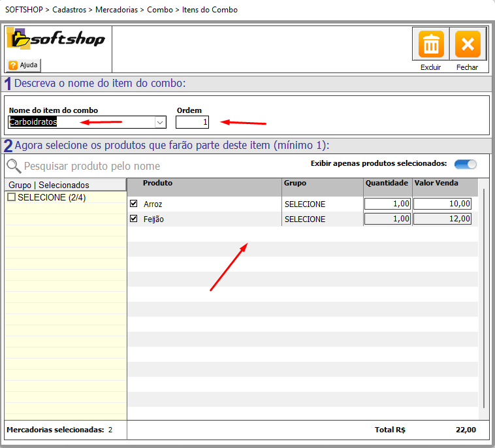495x448 pixels.
Task: Click the Feijão Valor Venda field
Action: [442, 219]
